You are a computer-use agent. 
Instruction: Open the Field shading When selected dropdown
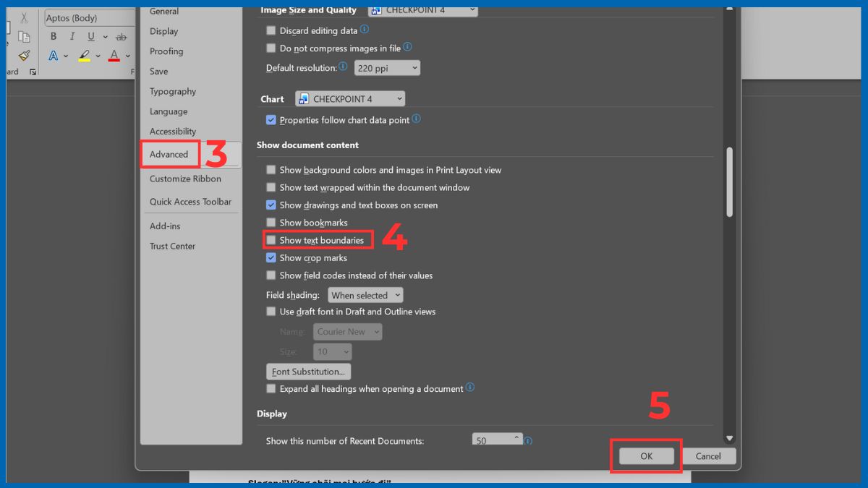pos(365,295)
